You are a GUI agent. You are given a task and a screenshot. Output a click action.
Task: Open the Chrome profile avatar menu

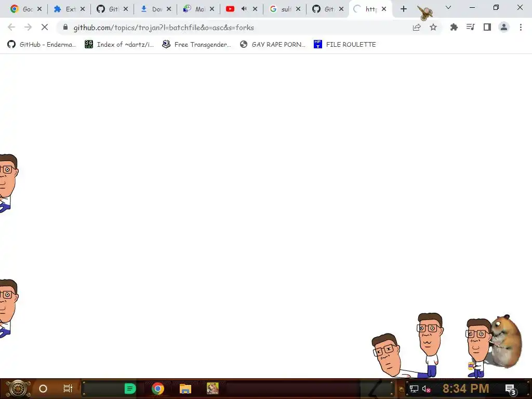[504, 27]
